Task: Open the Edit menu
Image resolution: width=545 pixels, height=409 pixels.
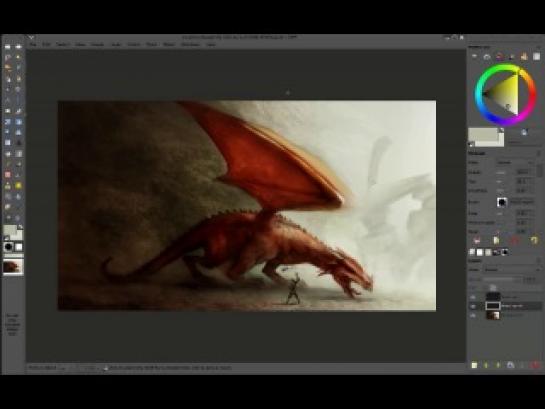Action: 46,45
